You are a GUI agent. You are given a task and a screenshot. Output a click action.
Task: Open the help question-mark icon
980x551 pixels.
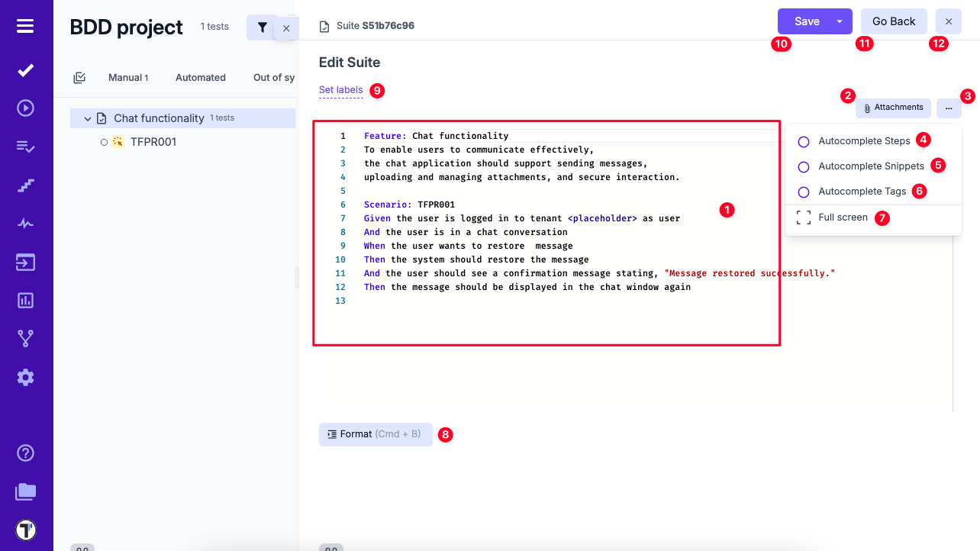25,453
